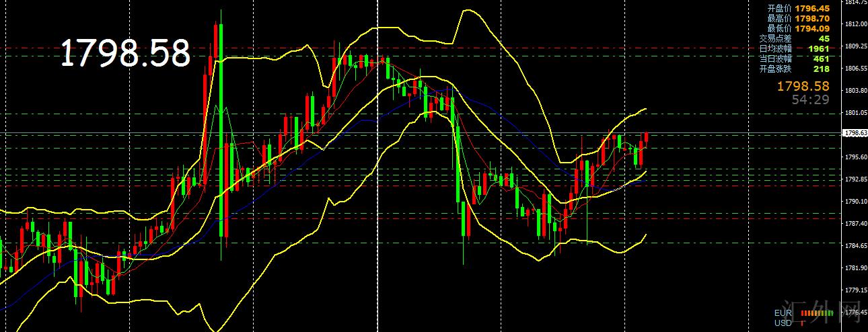Click the 交易点差 spread value 45

[x=824, y=38]
